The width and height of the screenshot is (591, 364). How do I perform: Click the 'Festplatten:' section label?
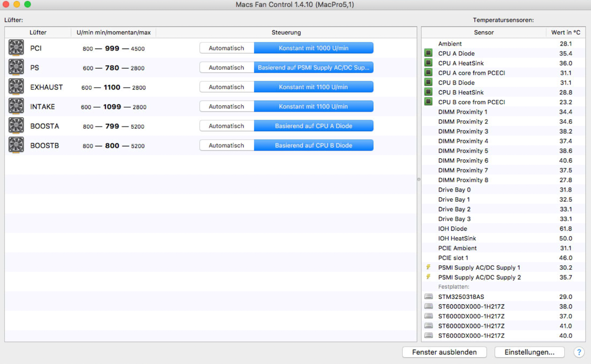[453, 286]
